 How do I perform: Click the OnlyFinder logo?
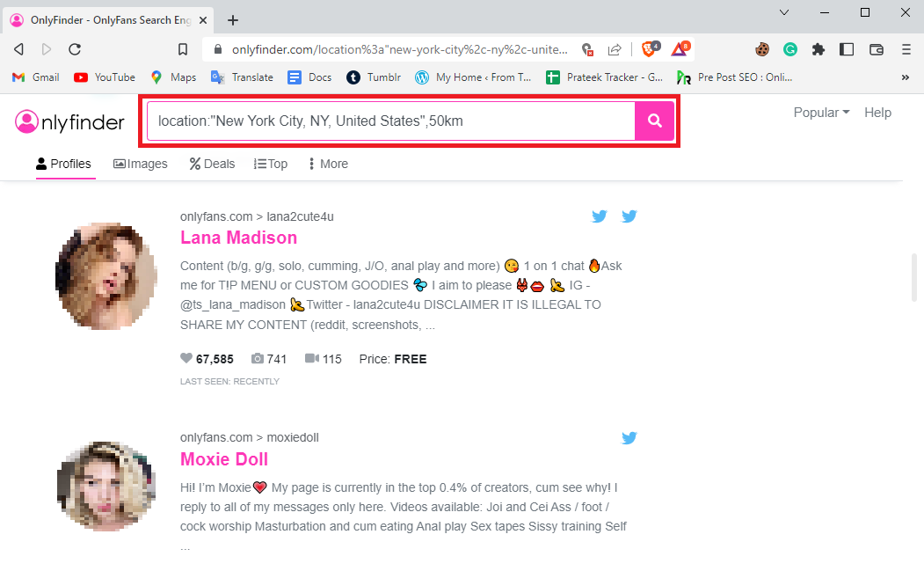69,121
